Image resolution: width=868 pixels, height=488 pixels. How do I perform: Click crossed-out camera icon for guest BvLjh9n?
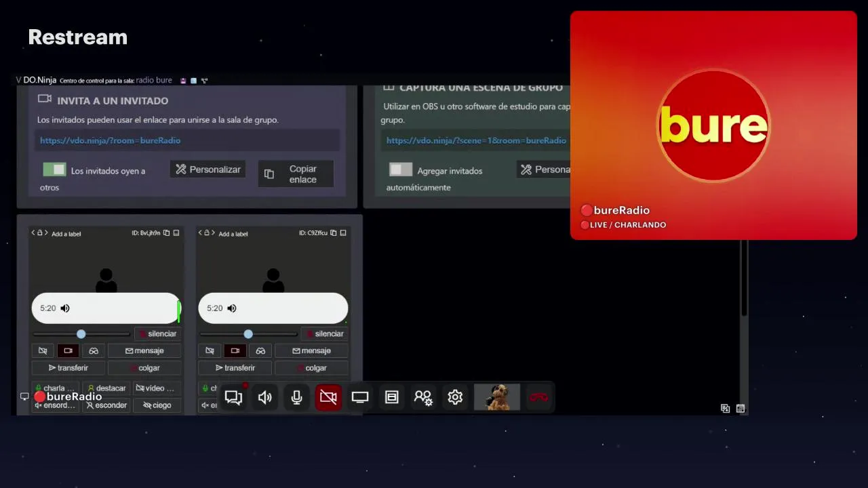pyautogui.click(x=43, y=350)
